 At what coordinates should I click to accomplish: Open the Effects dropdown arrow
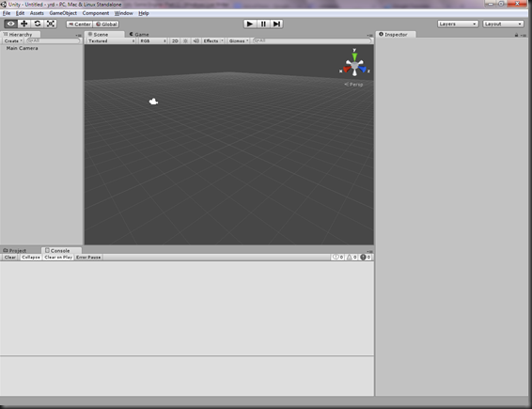tap(222, 40)
